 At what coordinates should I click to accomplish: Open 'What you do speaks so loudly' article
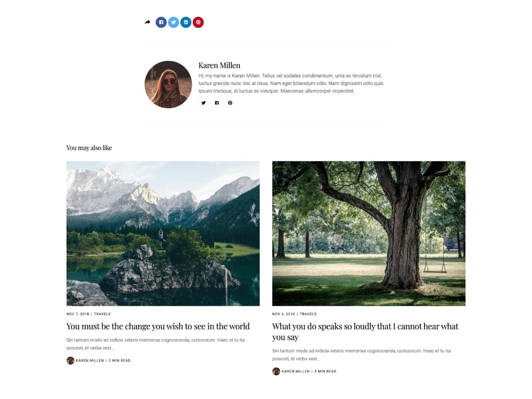[x=365, y=332]
